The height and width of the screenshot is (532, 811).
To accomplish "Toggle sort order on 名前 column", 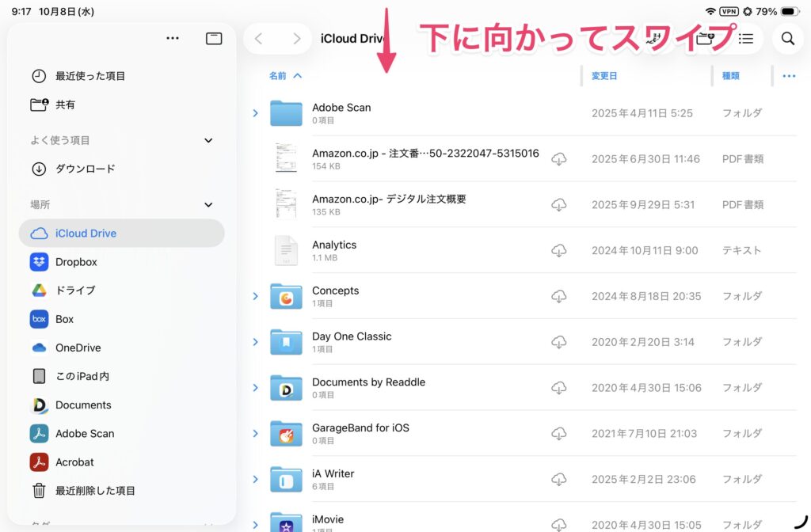I will (285, 76).
